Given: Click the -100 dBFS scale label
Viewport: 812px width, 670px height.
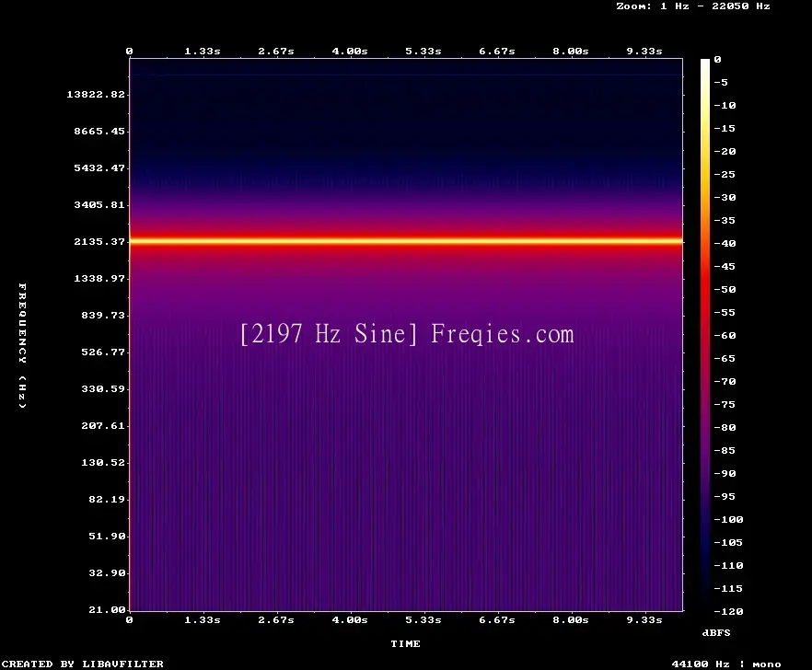Looking at the screenshot, I should [x=728, y=519].
